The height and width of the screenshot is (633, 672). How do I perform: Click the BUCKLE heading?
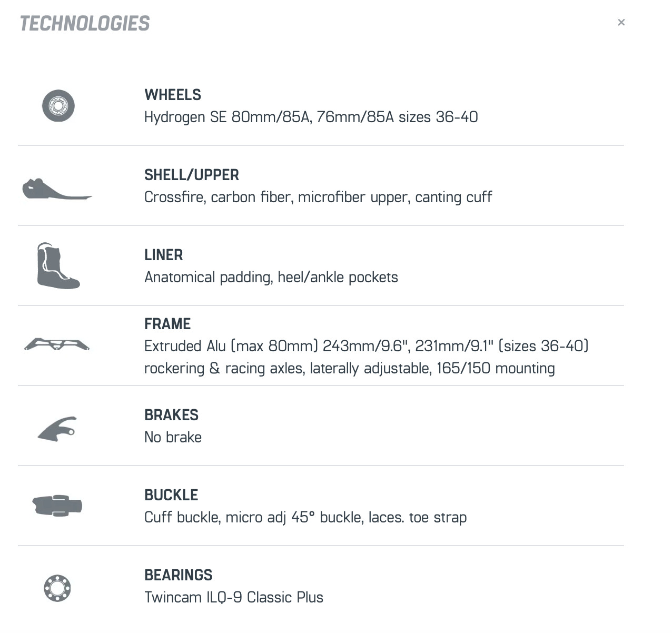click(171, 495)
